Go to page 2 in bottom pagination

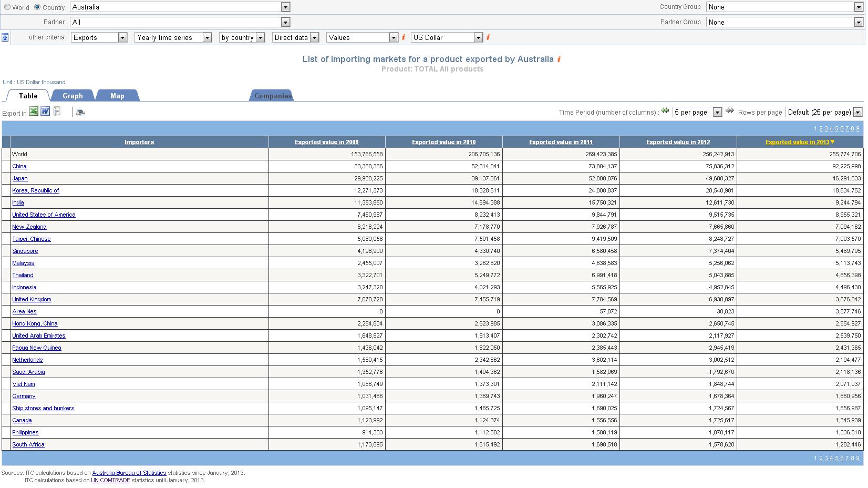click(821, 458)
